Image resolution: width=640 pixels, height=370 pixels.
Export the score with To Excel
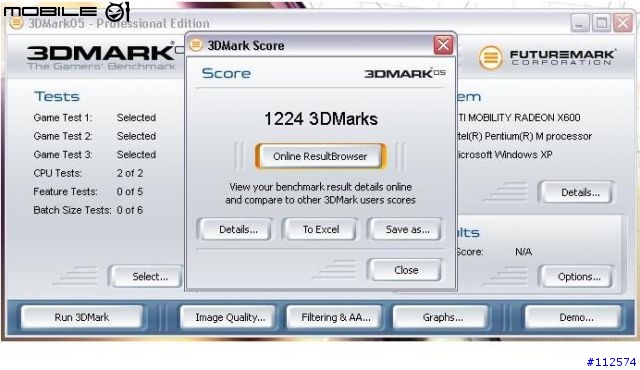pyautogui.click(x=320, y=229)
